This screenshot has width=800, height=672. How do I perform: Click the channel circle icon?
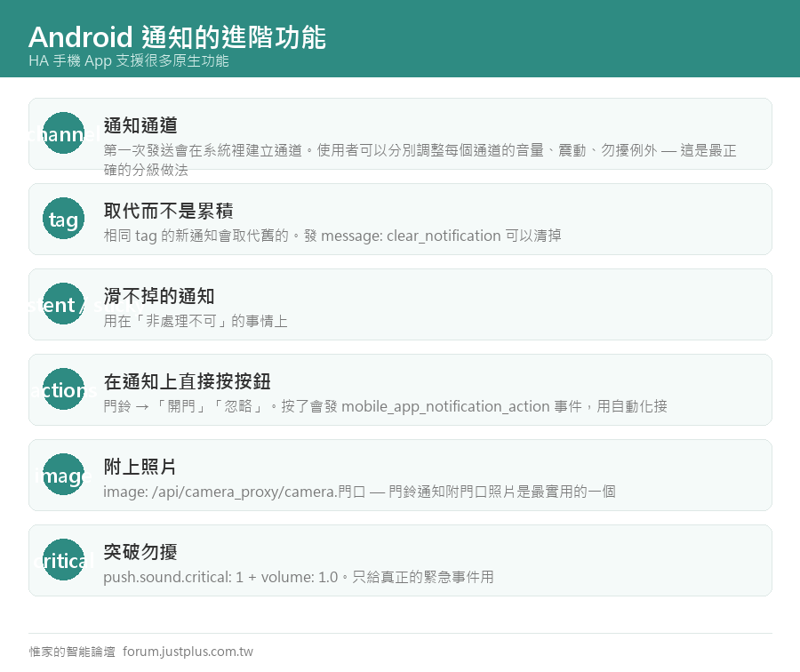63,133
